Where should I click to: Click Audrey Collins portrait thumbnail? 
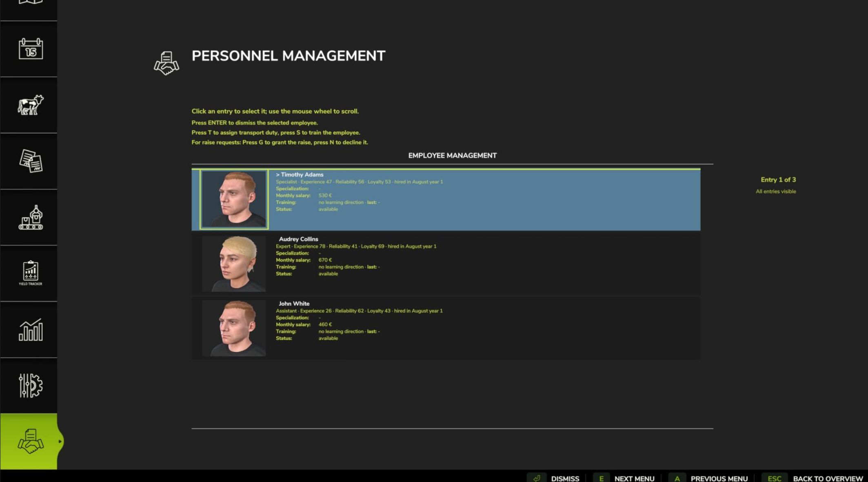point(234,263)
